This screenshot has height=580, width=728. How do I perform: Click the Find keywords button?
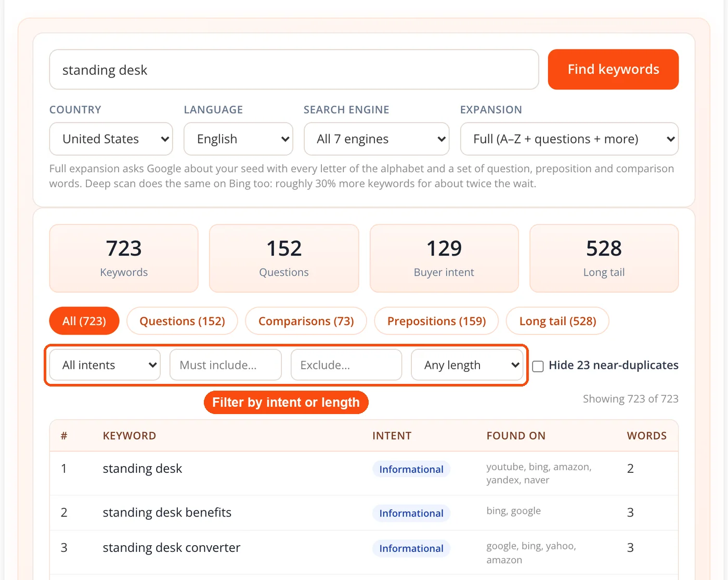pyautogui.click(x=613, y=69)
